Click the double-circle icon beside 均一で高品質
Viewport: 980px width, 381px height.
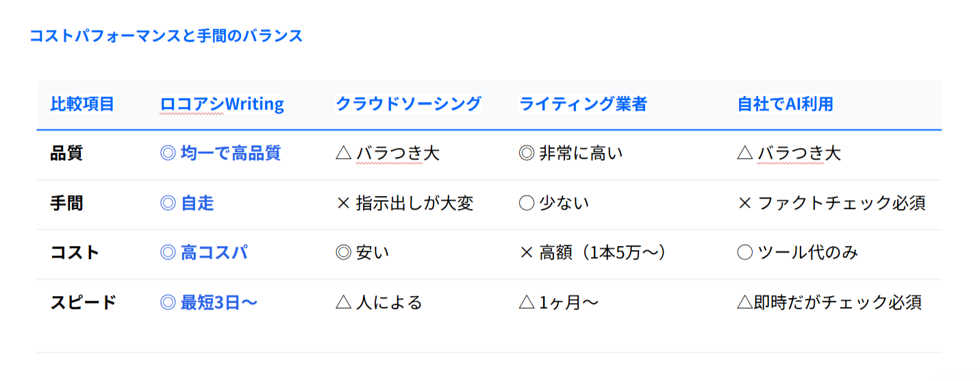(x=168, y=153)
